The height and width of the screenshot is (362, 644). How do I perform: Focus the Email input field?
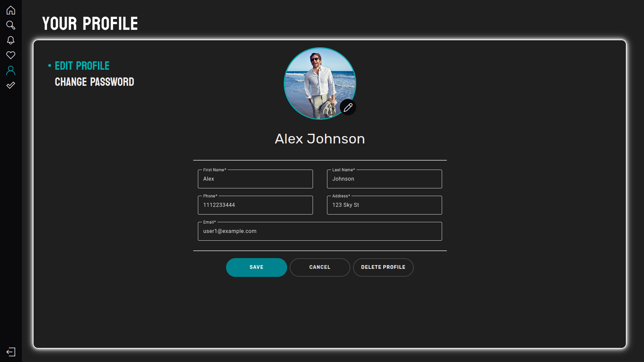(x=320, y=231)
